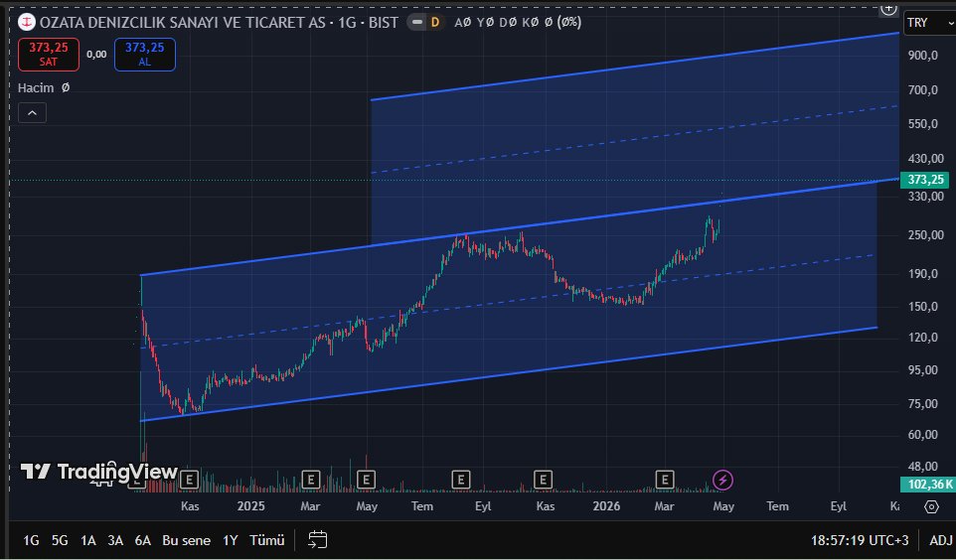The image size is (956, 560).
Task: Click the 102,36 K volume label
Action: click(x=927, y=485)
